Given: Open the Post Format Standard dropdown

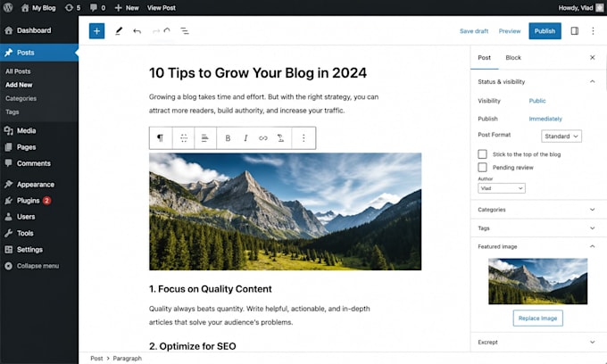Looking at the screenshot, I should tap(561, 136).
